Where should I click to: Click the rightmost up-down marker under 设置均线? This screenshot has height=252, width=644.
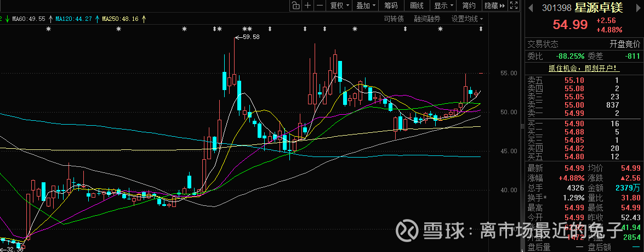(x=481, y=29)
